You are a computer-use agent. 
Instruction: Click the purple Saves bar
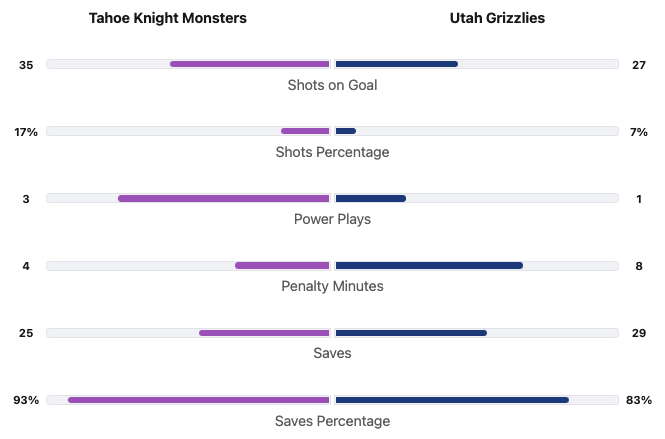pyautogui.click(x=264, y=332)
